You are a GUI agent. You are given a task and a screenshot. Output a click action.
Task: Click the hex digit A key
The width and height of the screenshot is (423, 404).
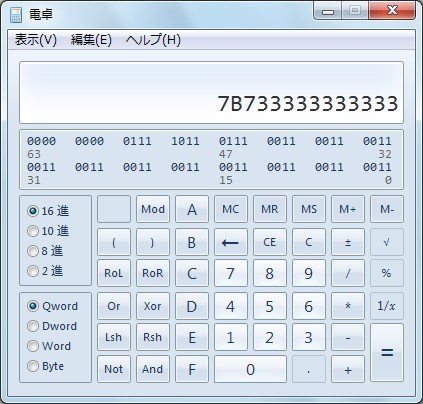(x=192, y=209)
